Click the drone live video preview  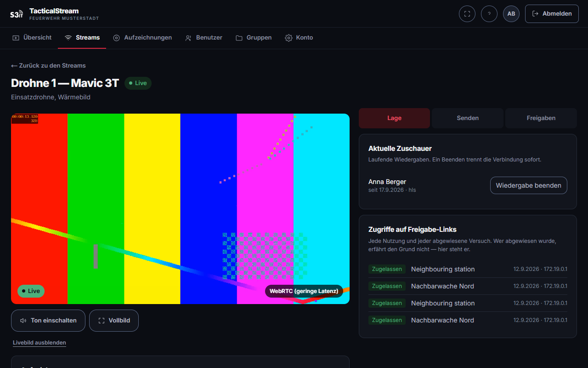[x=180, y=209]
